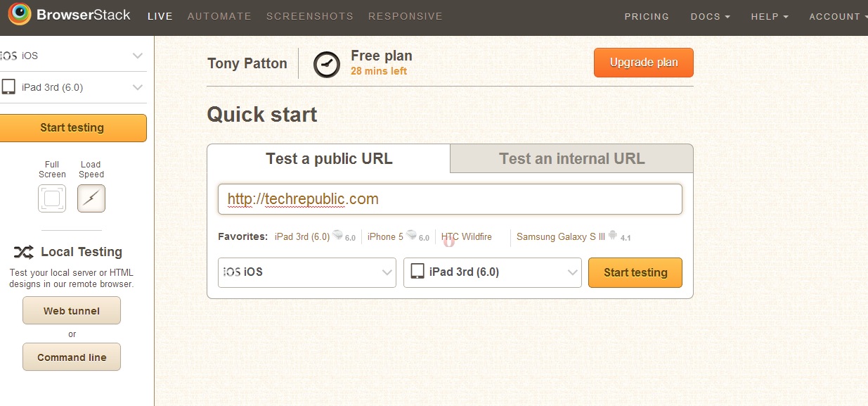Click the Android icon next to Samsung Galaxy

click(x=613, y=236)
